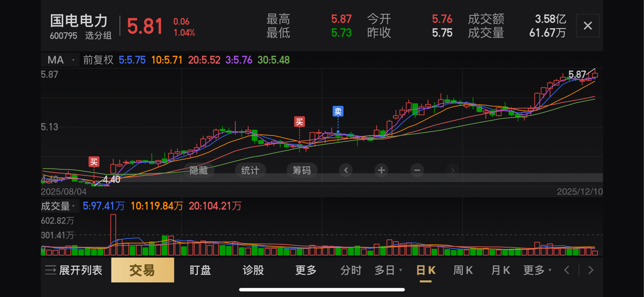The image size is (644, 297).
Task: Click the end date 2025/12/10
Action: coord(579,191)
